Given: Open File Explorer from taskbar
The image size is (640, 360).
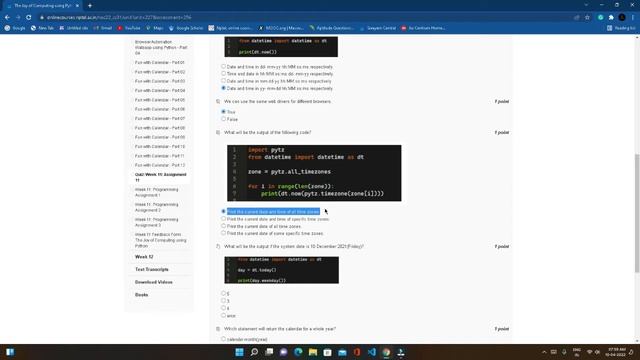Looking at the screenshot, I should pos(313,352).
